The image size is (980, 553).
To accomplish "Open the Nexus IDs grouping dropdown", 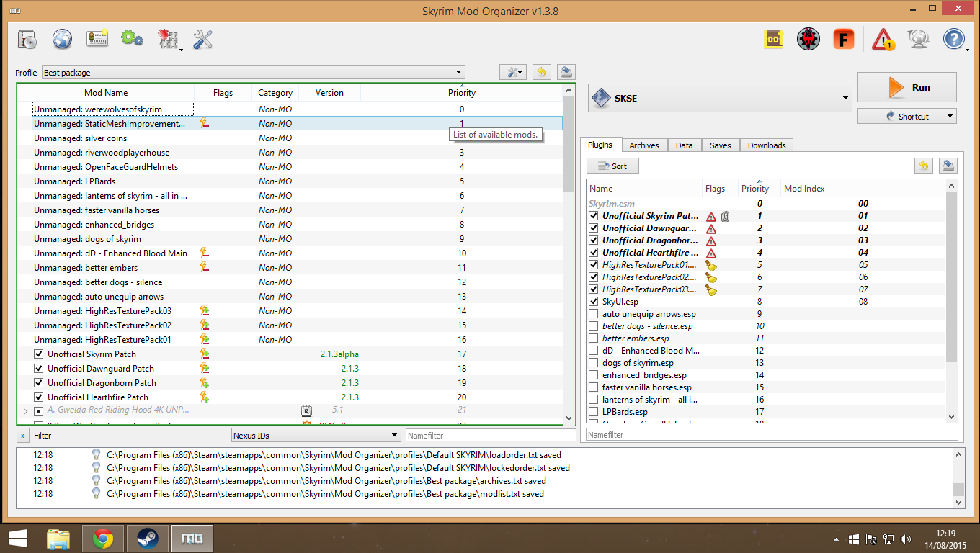I will [x=316, y=435].
